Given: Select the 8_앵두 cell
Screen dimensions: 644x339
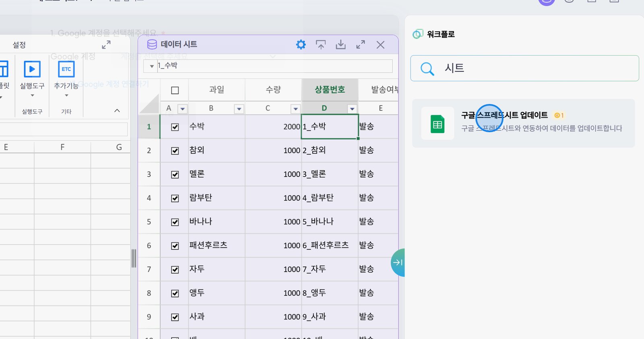Looking at the screenshot, I should 330,293.
